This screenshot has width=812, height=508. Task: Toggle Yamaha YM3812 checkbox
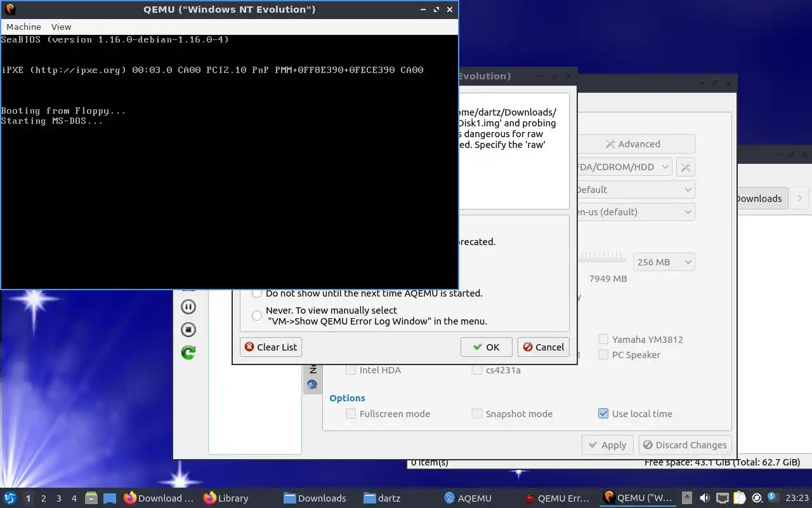click(603, 340)
